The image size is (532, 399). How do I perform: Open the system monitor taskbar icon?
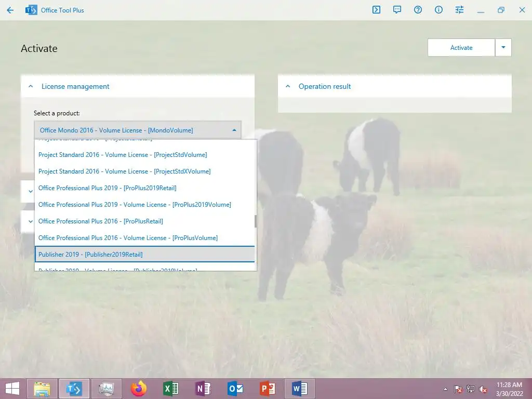(106, 389)
